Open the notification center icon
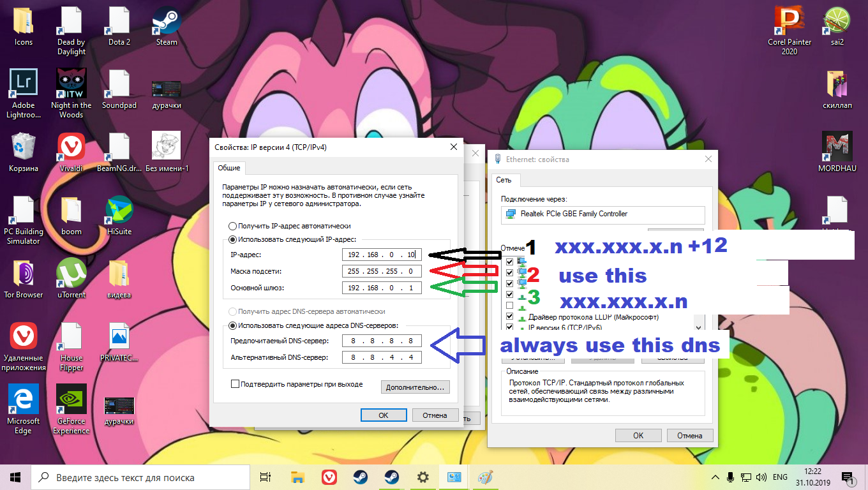Viewport: 868px width, 490px height. pos(848,477)
